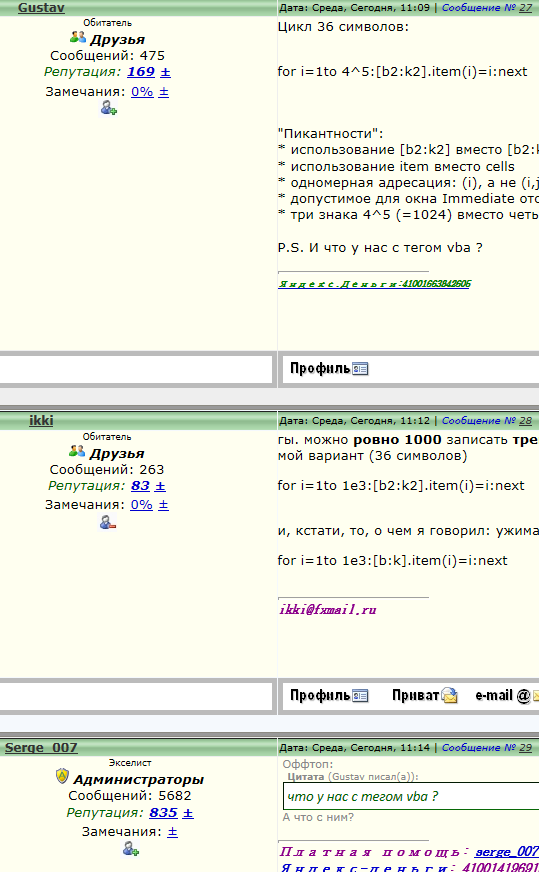Click Serge_007's add-friend user icon
This screenshot has height=872, width=539.
pos(131,849)
